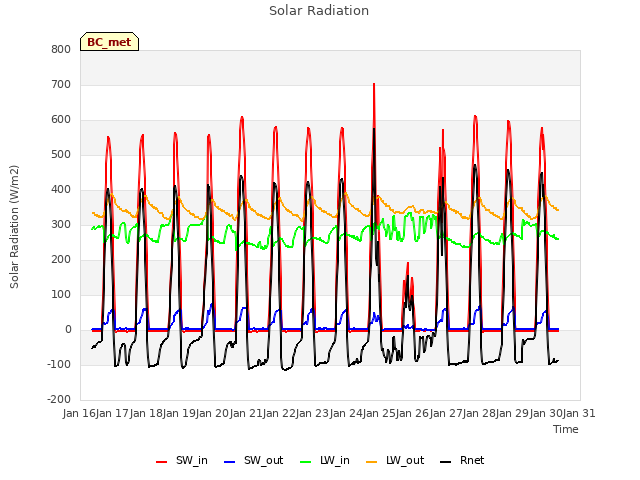
Task: Click the Jan 30 x-axis date label
Action: tap(546, 413)
